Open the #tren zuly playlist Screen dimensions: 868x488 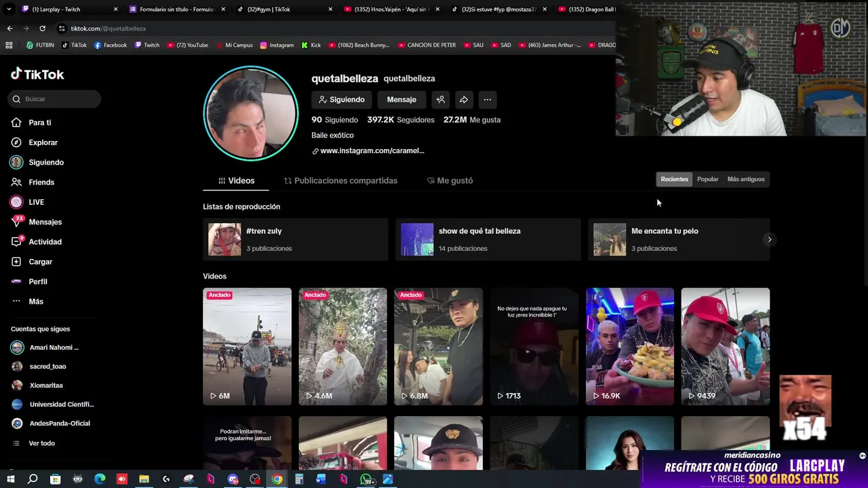point(295,239)
